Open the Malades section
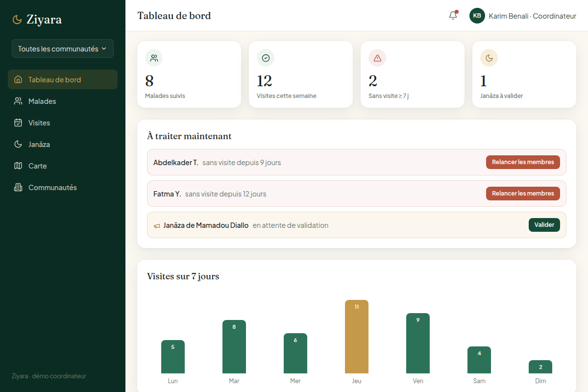The height and width of the screenshot is (392, 588). tap(63, 101)
